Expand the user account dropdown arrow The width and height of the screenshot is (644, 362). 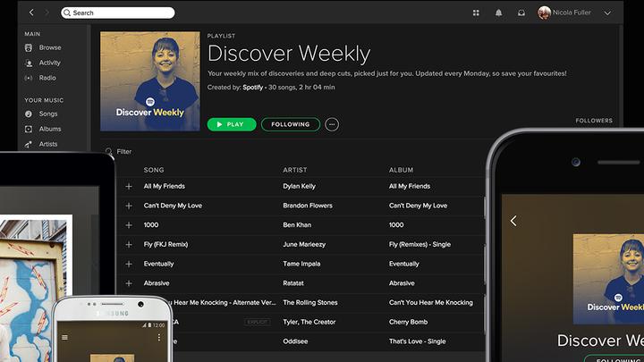[x=607, y=13]
